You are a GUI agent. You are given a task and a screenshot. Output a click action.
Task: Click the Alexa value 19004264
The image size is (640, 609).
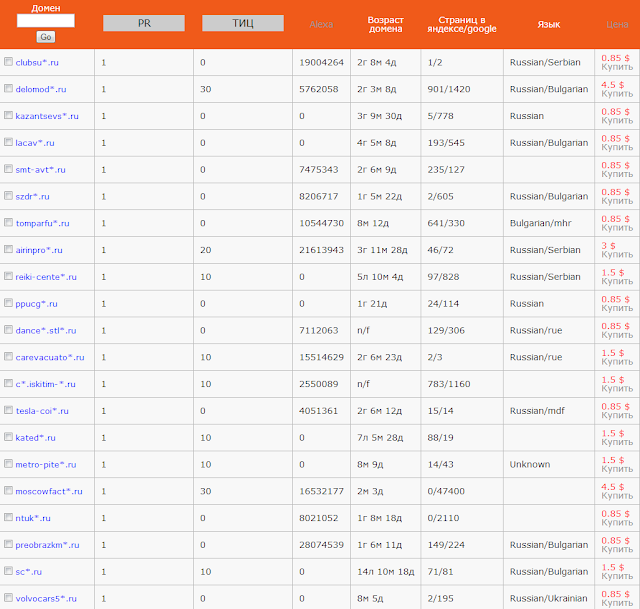click(321, 62)
